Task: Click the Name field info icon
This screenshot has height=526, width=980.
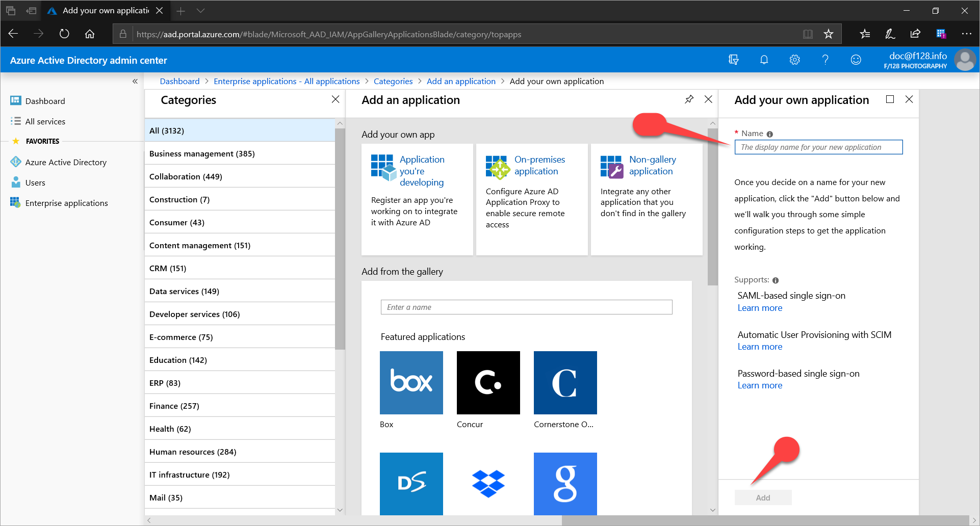Action: coord(769,134)
